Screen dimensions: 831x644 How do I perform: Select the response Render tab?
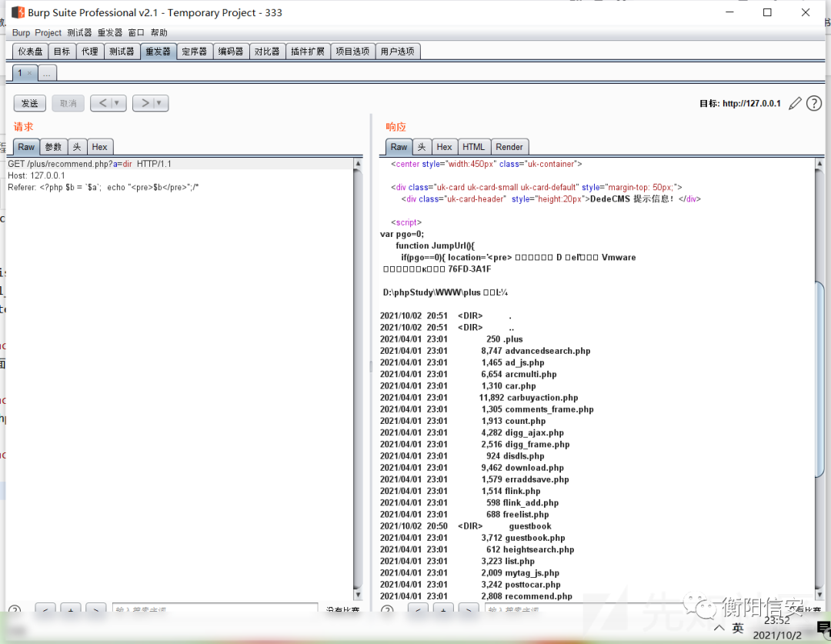(x=509, y=147)
